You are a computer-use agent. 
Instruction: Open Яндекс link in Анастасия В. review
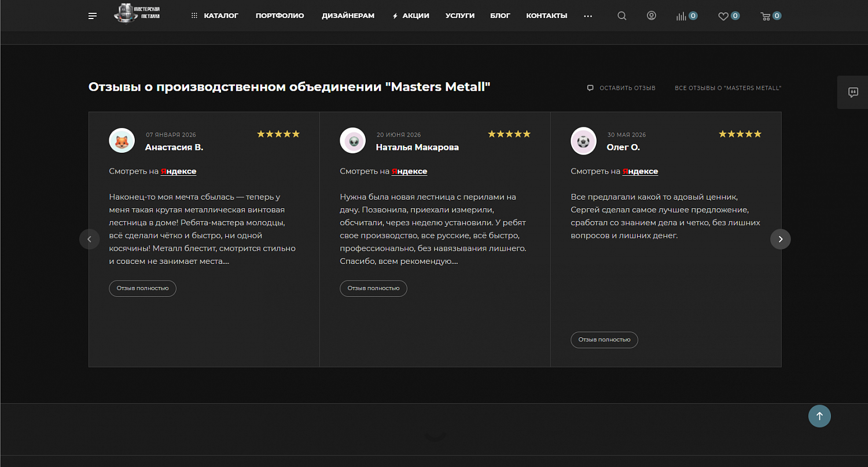[x=179, y=171]
